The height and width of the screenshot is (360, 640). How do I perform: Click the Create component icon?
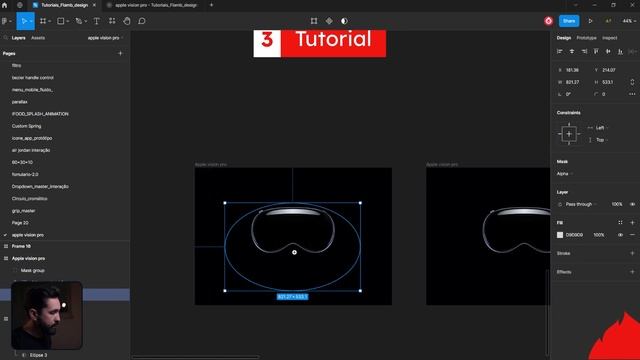tap(329, 21)
